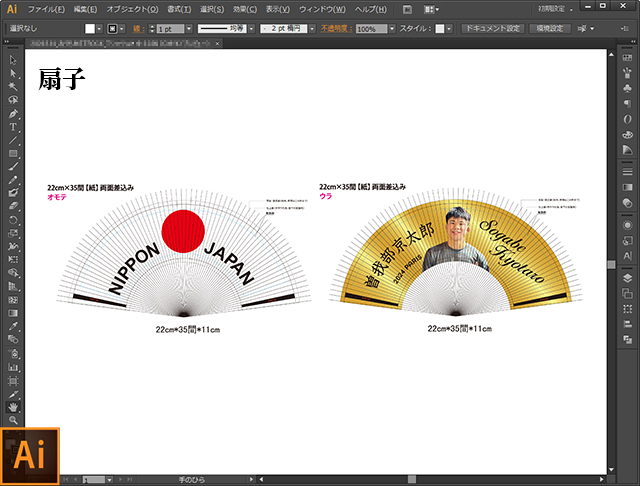
Task: Open the fill color dropdown arrow
Action: tap(99, 29)
